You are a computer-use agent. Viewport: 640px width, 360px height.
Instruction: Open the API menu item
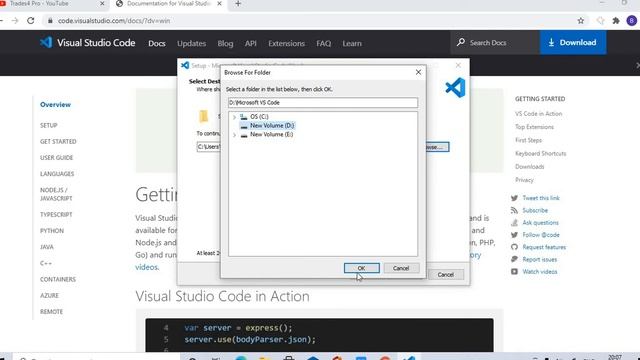click(x=251, y=43)
